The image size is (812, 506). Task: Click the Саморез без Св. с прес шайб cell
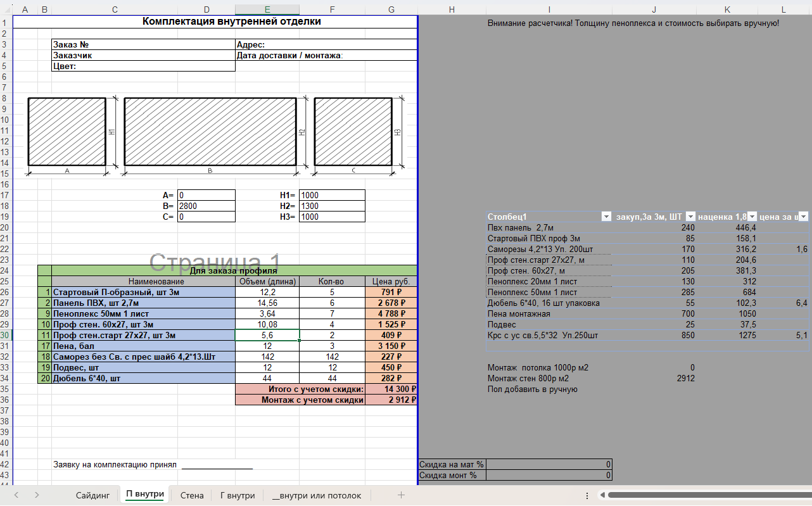143,357
